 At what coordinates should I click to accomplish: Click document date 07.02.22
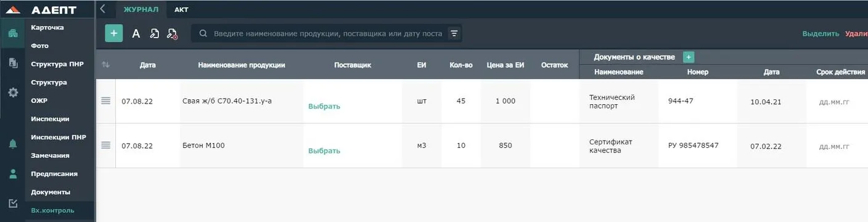click(x=766, y=146)
